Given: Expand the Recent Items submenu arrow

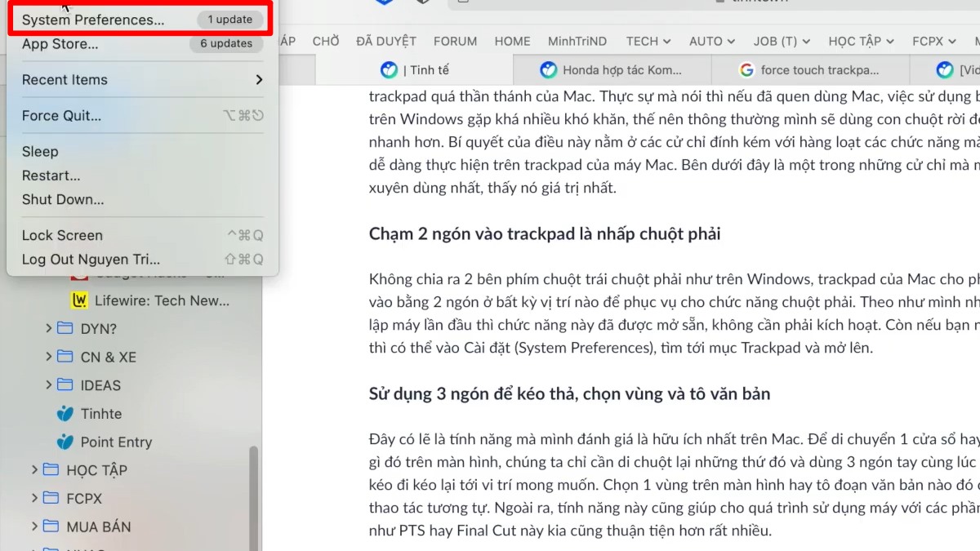Looking at the screenshot, I should (x=259, y=80).
